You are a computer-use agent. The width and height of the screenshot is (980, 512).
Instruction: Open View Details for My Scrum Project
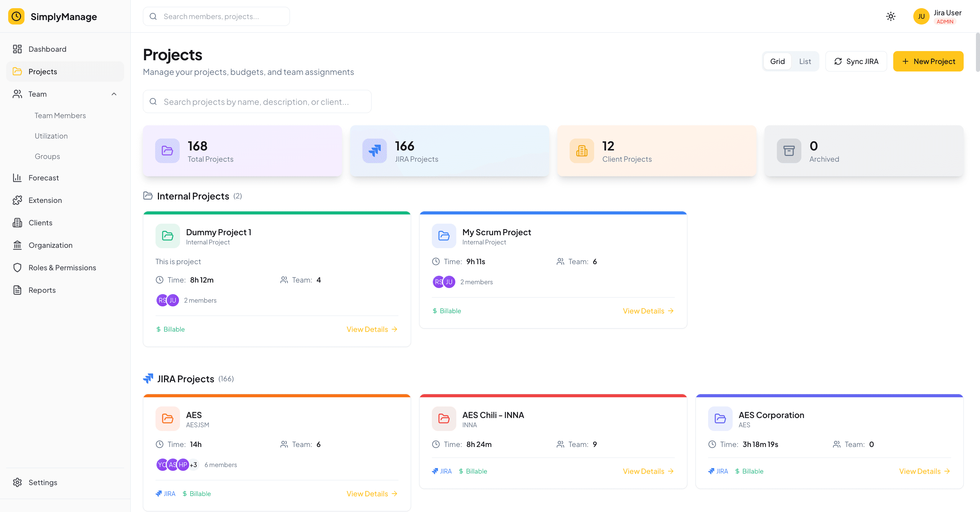coord(648,310)
